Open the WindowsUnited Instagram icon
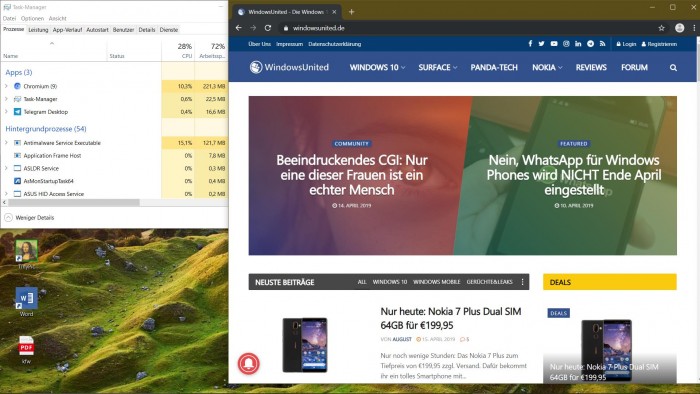Screen dimensions: 700x394 (566, 44)
